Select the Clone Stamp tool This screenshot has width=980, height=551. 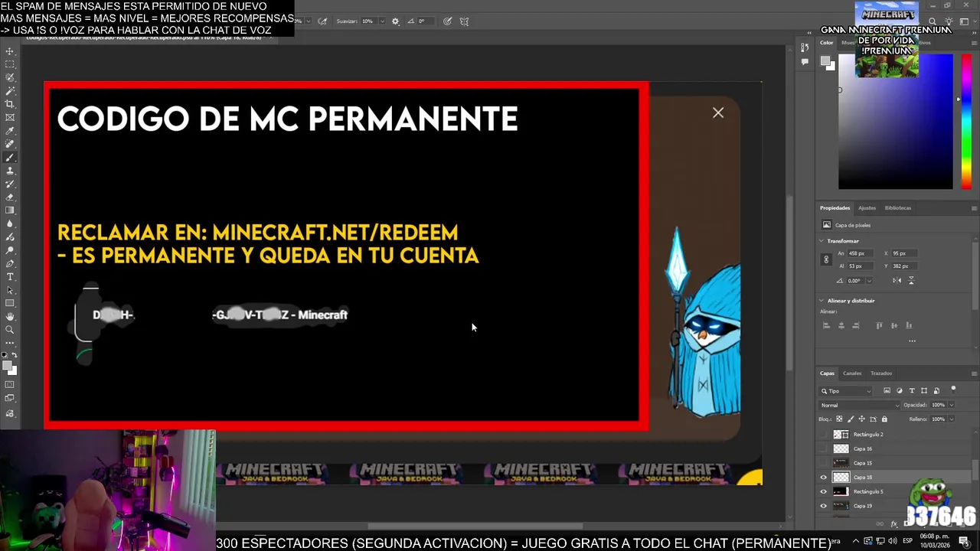tap(10, 171)
